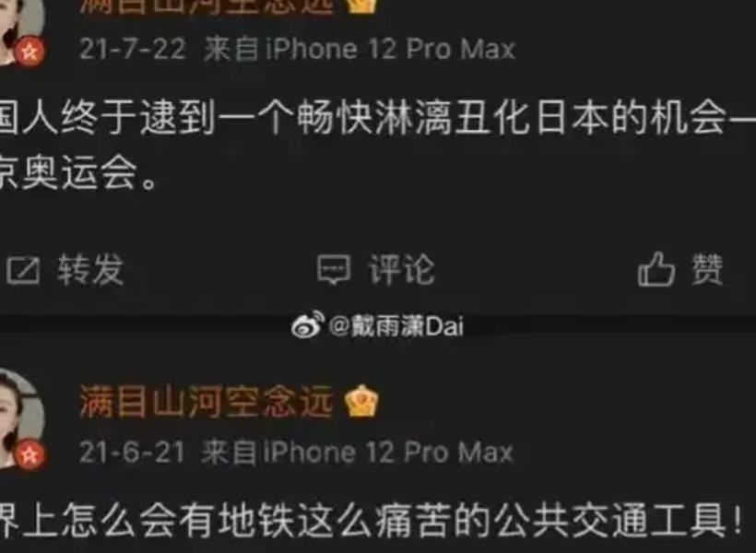The width and height of the screenshot is (756, 553).
Task: Open partially visible username at top
Action: [x=207, y=6]
